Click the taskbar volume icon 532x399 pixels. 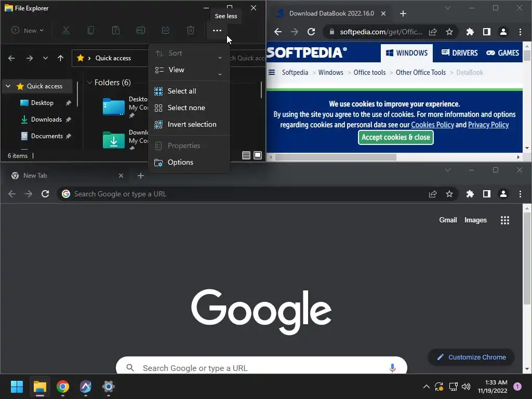[x=466, y=387]
